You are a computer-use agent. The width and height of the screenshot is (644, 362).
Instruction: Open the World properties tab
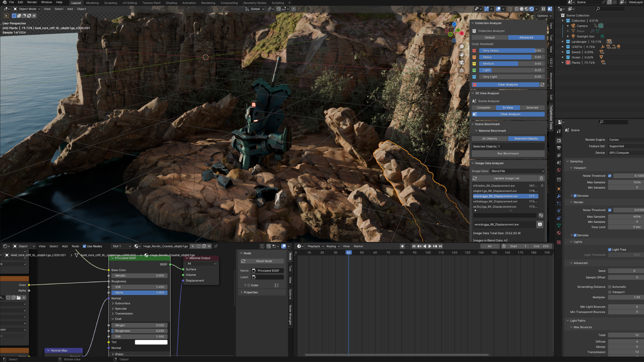pos(559,170)
